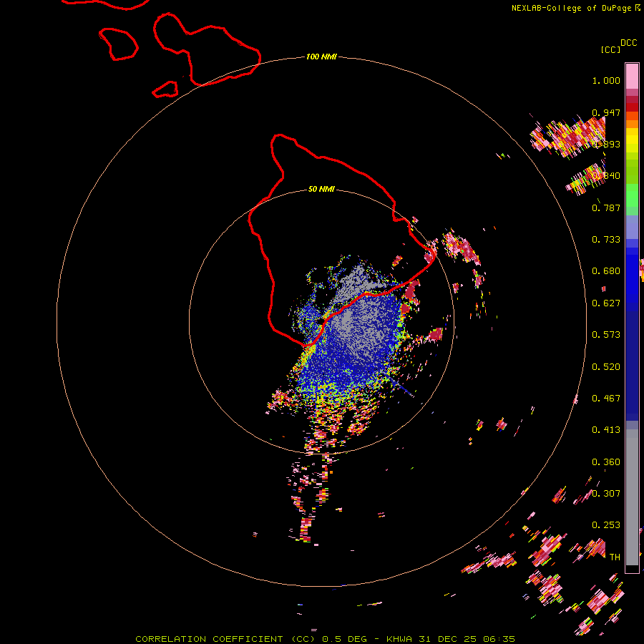Select the 0.573 legend value
This screenshot has height=644, width=644.
coord(606,335)
